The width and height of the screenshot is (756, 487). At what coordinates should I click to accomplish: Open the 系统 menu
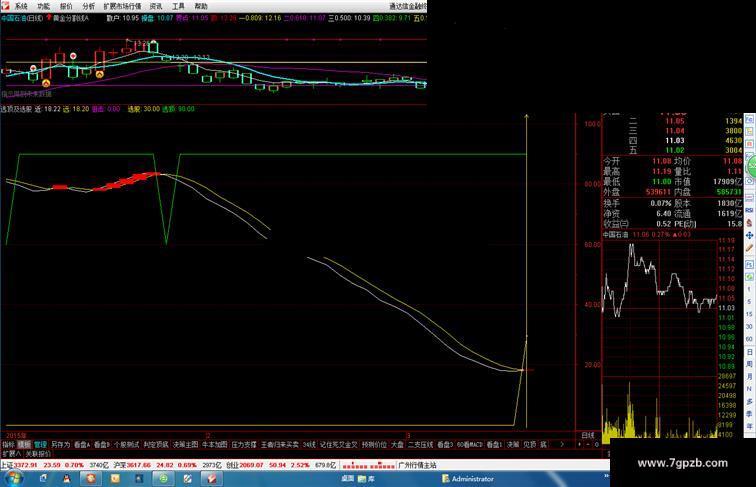click(21, 6)
